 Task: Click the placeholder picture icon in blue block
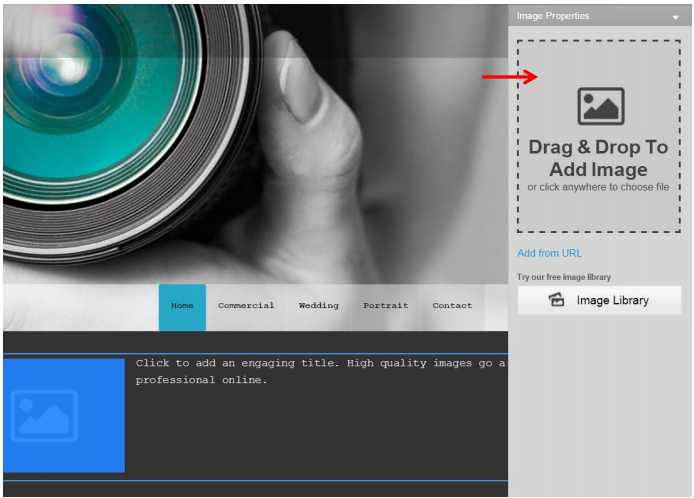click(44, 416)
